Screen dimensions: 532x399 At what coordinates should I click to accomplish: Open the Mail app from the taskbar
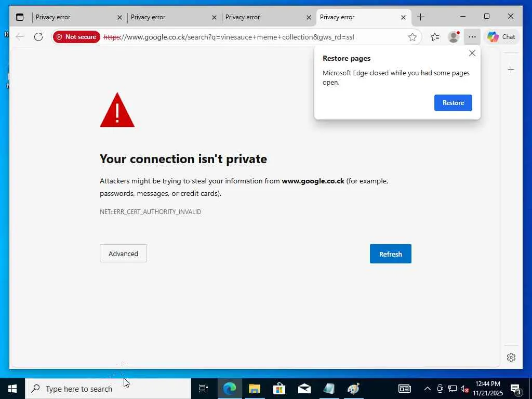[x=304, y=389]
